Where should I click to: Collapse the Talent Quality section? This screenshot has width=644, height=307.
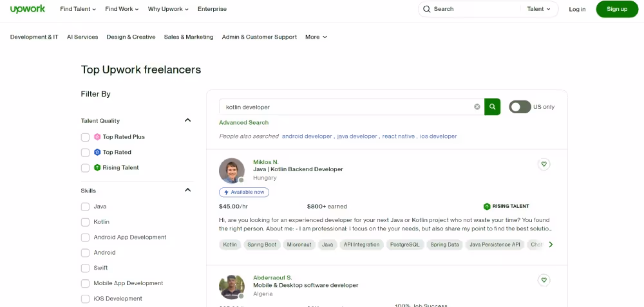(187, 120)
